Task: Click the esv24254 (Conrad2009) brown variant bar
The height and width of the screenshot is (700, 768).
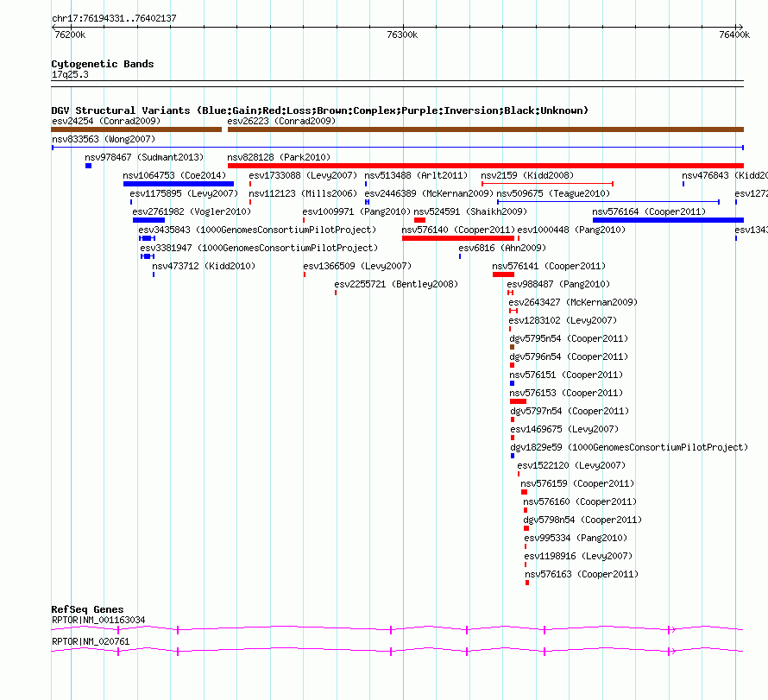Action: [136, 129]
